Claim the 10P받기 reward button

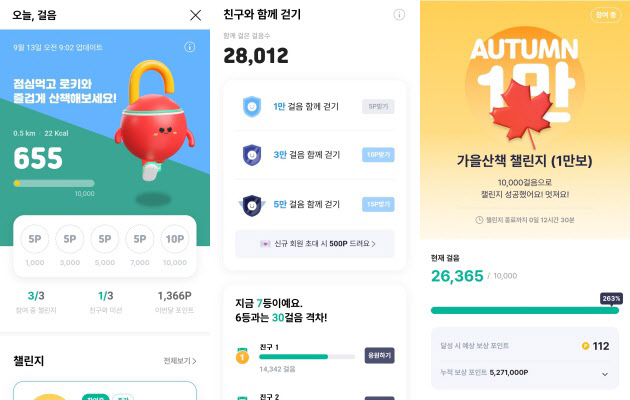click(x=378, y=155)
